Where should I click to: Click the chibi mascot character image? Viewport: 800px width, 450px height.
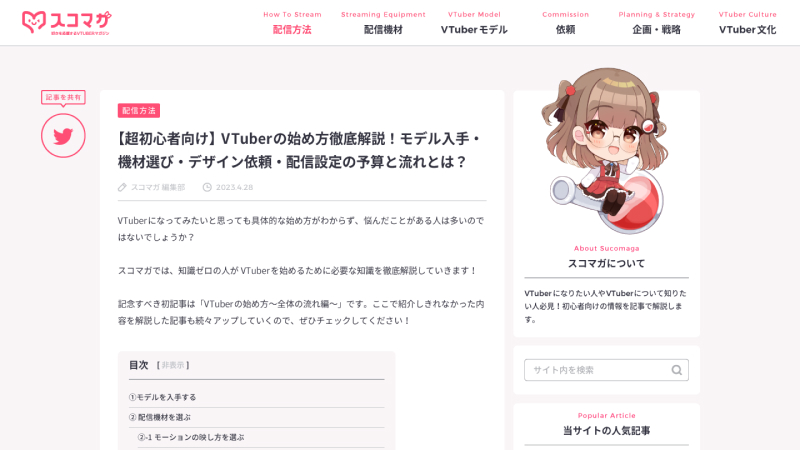(607, 151)
